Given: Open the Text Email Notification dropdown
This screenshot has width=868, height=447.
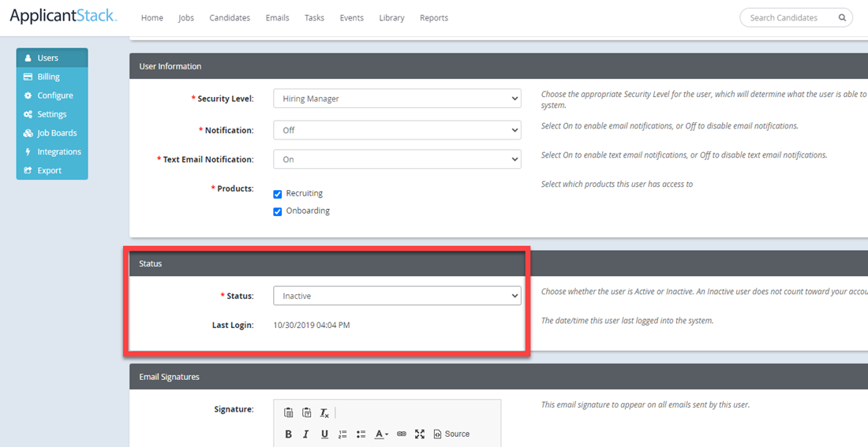Looking at the screenshot, I should (x=397, y=159).
